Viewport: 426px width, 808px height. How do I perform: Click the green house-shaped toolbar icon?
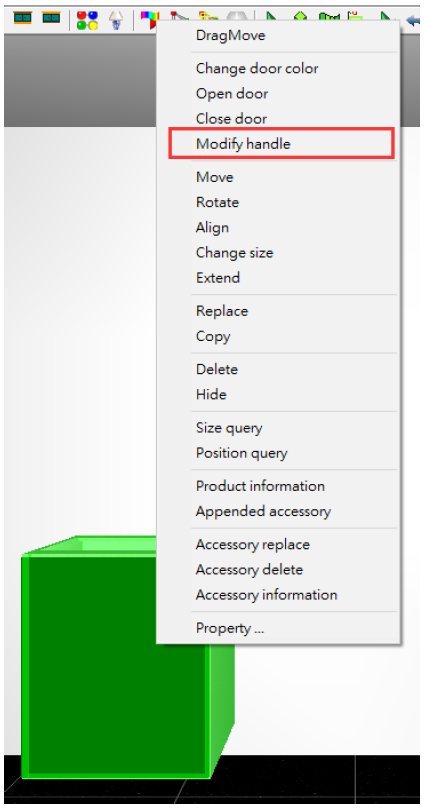click(x=300, y=16)
